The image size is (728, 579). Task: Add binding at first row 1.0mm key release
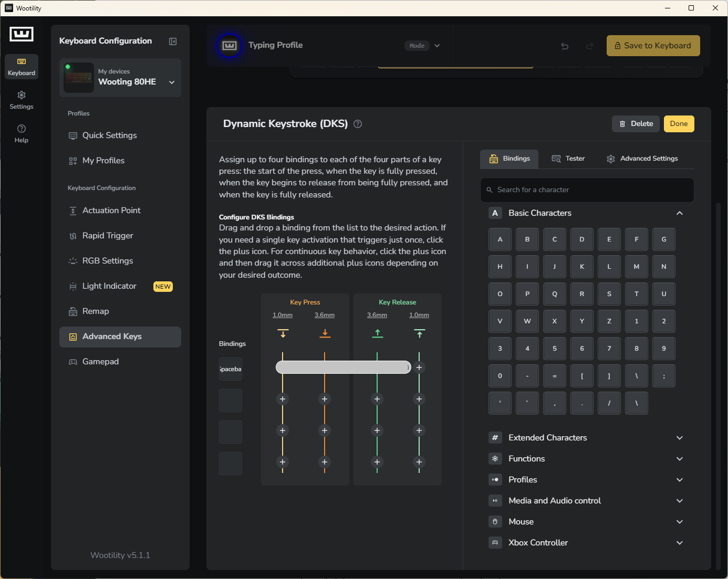pos(419,367)
